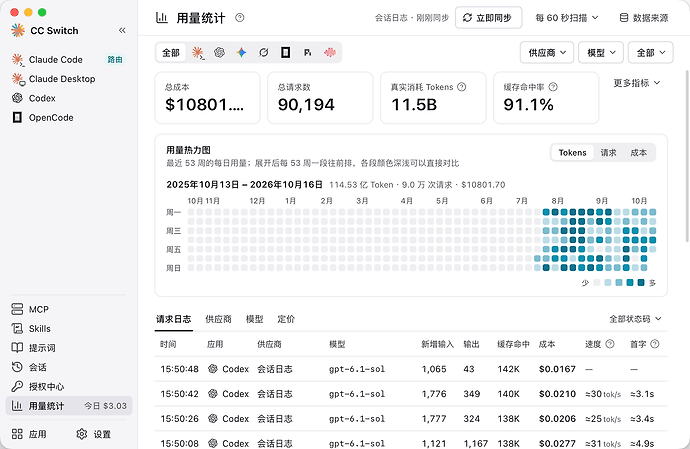The image size is (690, 449).
Task: Switch heatmap to 请求 view
Action: pos(609,153)
